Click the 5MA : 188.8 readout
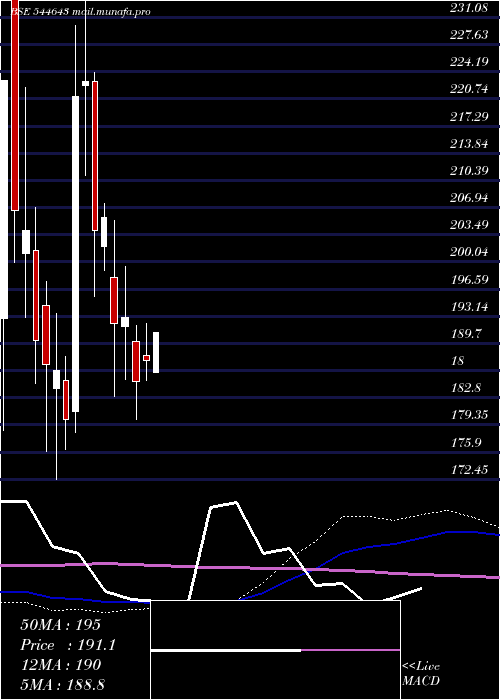 tap(62, 684)
